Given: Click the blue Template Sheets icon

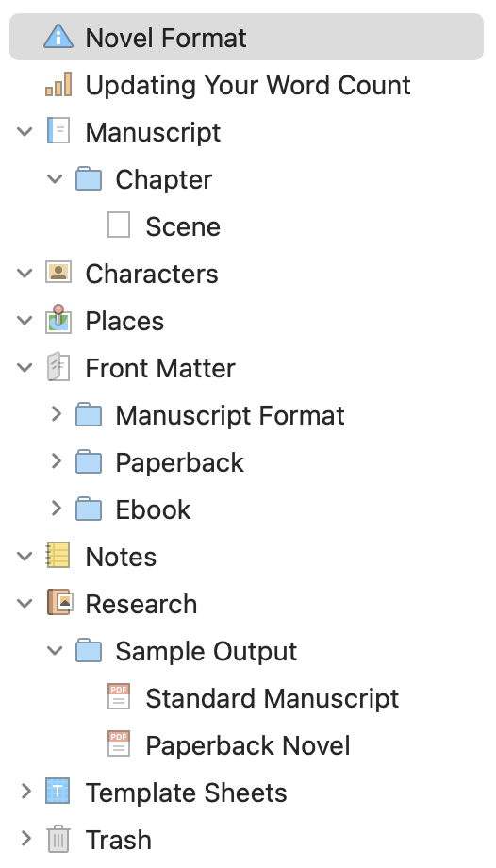Looking at the screenshot, I should pos(58,792).
